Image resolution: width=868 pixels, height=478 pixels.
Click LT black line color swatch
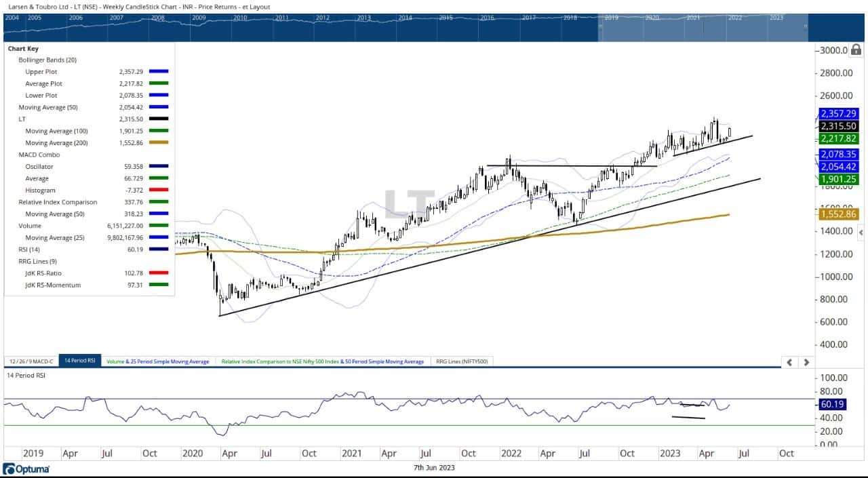click(160, 119)
